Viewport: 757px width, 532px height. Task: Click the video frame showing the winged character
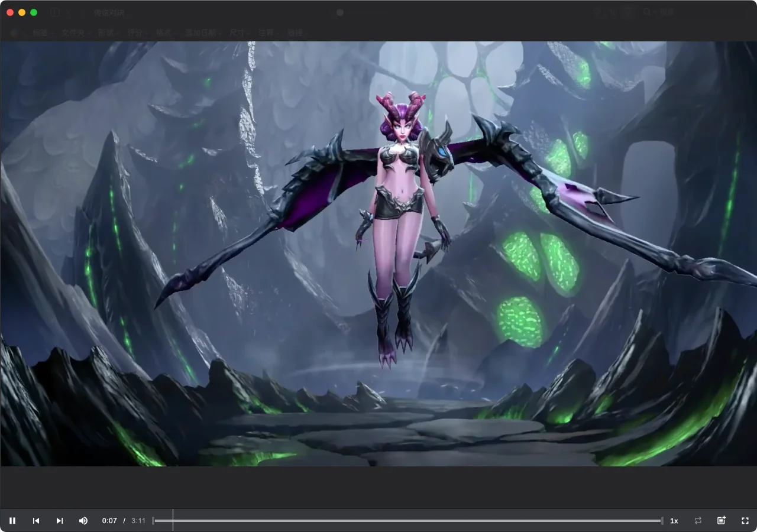378,254
